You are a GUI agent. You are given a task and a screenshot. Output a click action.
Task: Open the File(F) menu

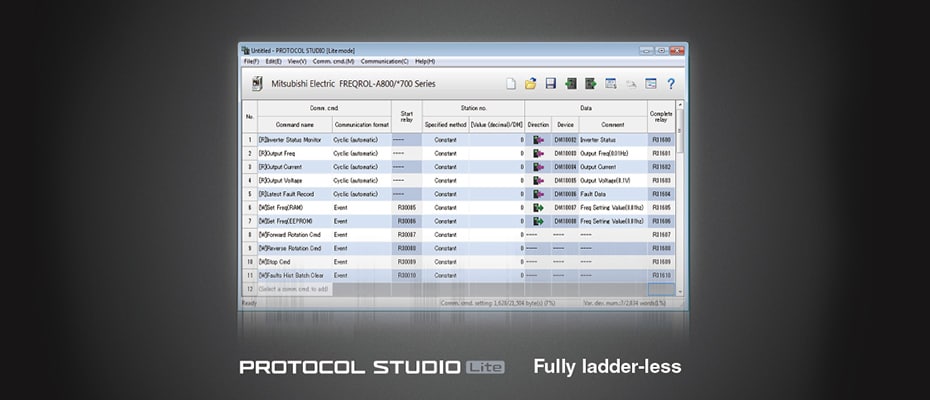point(251,61)
